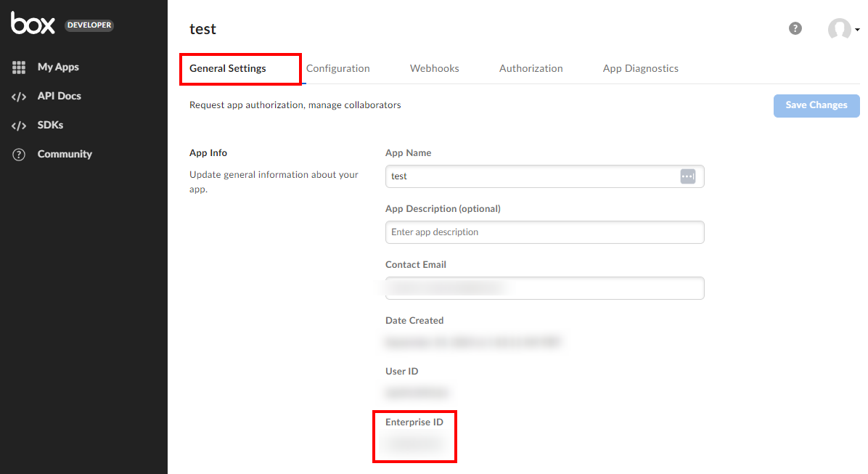
Task: View the App Diagnostics tab
Action: pos(641,69)
